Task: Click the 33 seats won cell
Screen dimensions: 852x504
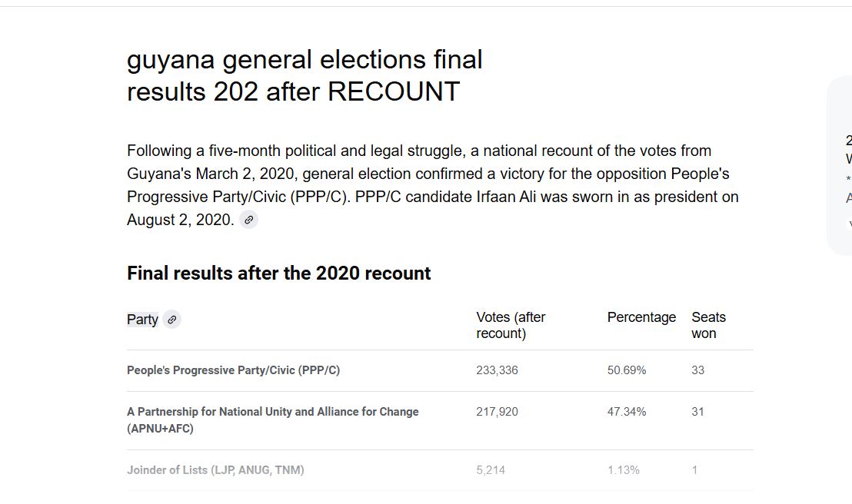Action: coord(697,370)
